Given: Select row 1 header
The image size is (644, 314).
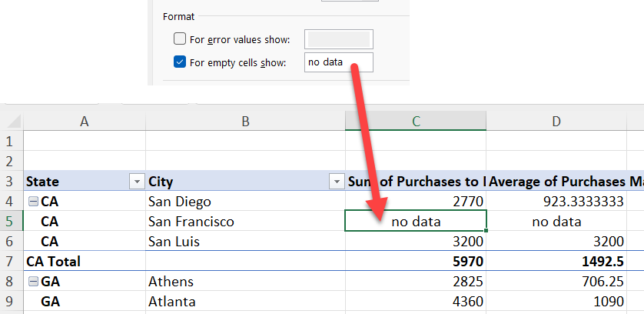Looking at the screenshot, I should click(12, 141).
